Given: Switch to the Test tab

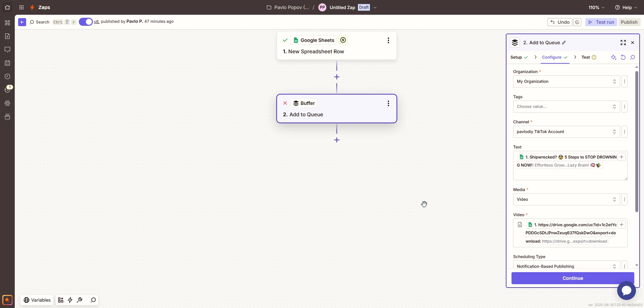Looking at the screenshot, I should pos(589,57).
